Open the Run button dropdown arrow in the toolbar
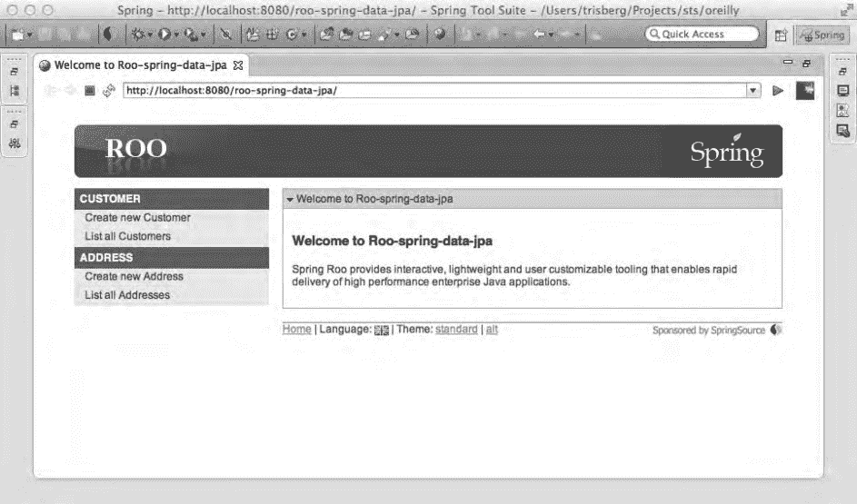The image size is (857, 504). click(177, 35)
